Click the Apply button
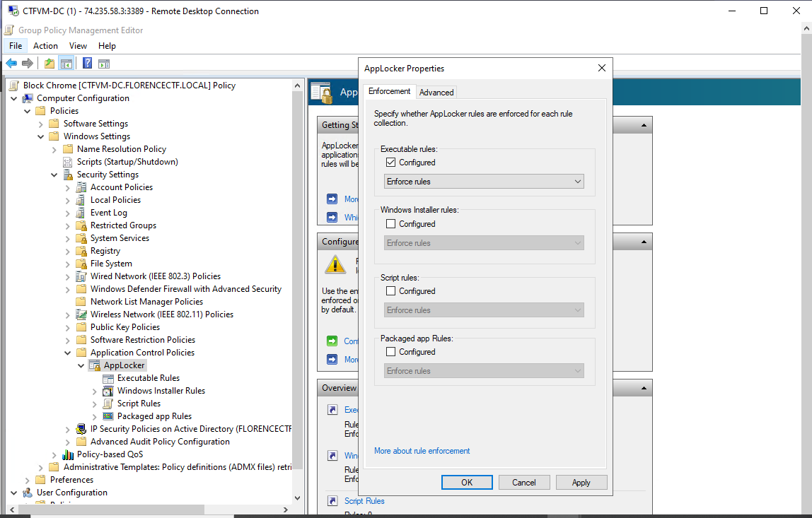Screen dimensions: 812x518 point(581,482)
